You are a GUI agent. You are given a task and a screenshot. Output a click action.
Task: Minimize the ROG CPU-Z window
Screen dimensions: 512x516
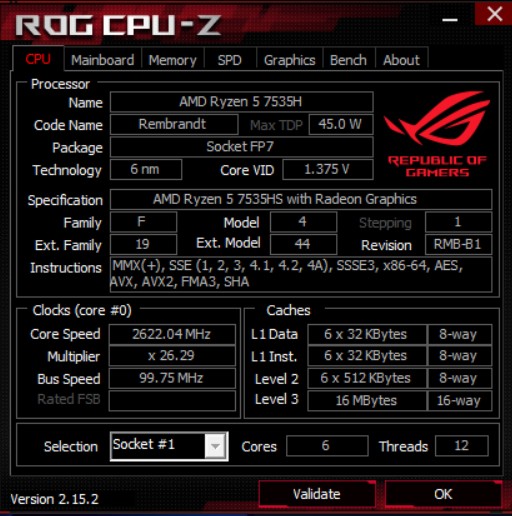click(450, 20)
